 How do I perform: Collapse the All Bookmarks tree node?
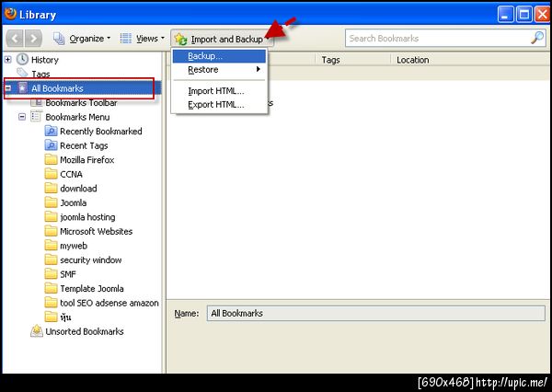pyautogui.click(x=7, y=88)
